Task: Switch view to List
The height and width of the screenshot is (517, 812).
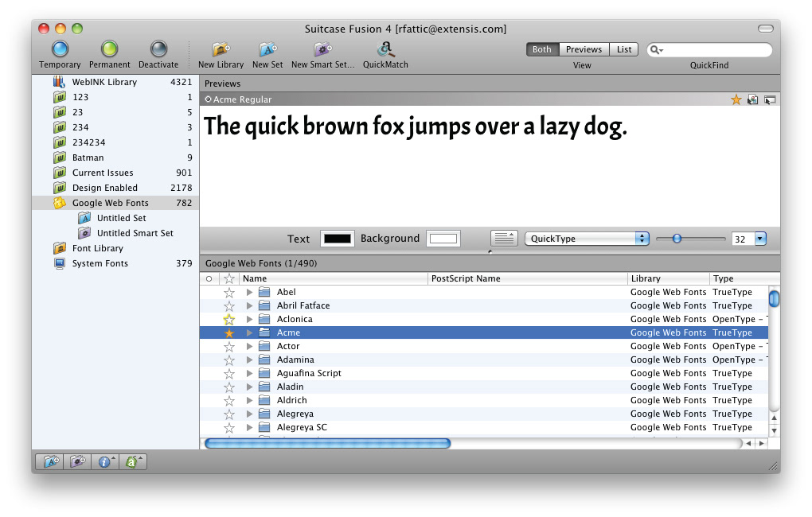Action: [x=623, y=49]
